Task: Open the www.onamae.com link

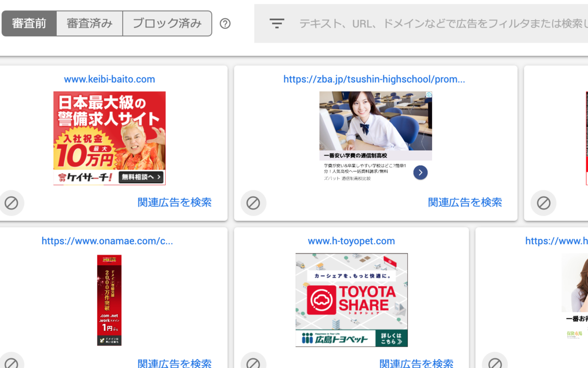Action: point(107,241)
